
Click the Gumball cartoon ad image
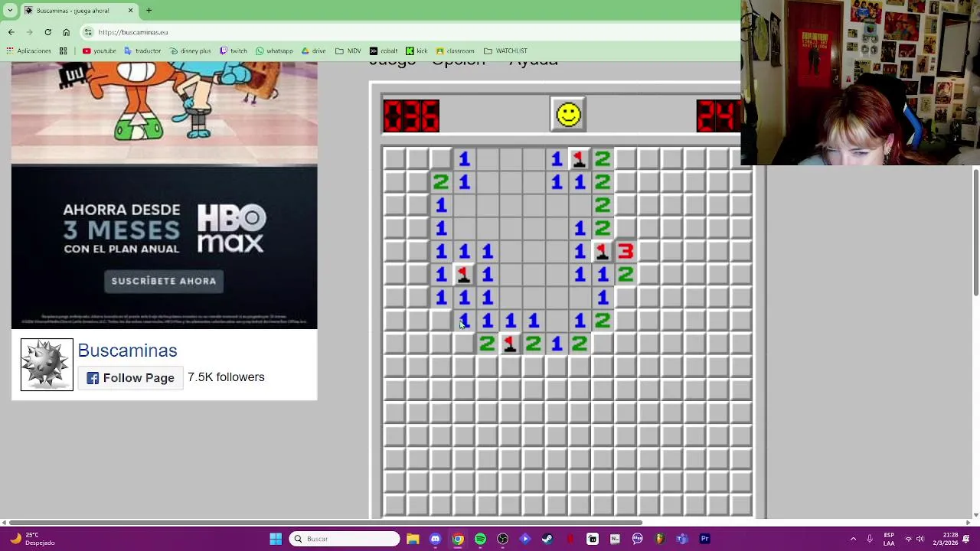[x=164, y=112]
